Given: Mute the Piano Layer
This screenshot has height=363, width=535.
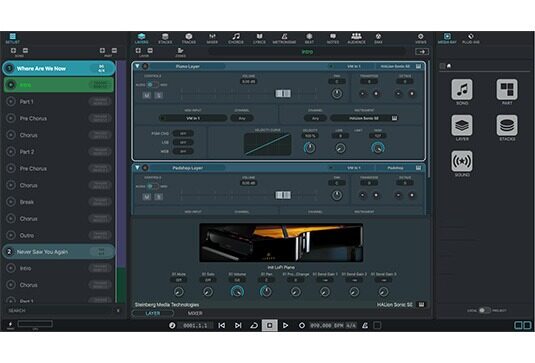Looking at the screenshot, I should 147,95.
